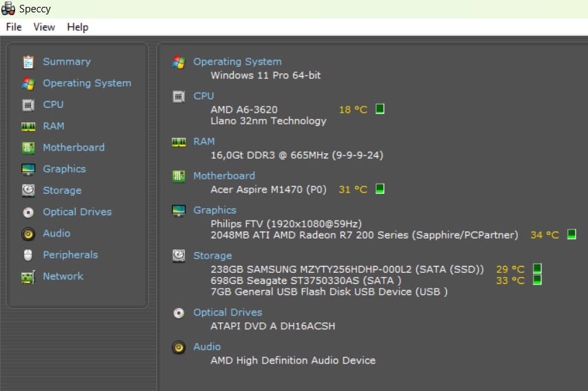Image resolution: width=588 pixels, height=391 pixels.
Task: Click the RAM stick icon in sidebar
Action: coord(28,126)
